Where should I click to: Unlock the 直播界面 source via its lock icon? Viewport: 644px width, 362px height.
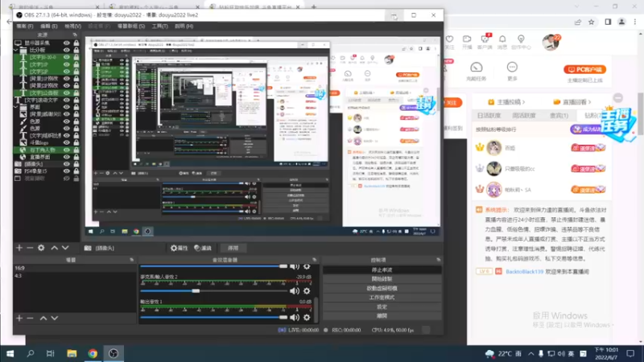pyautogui.click(x=76, y=157)
